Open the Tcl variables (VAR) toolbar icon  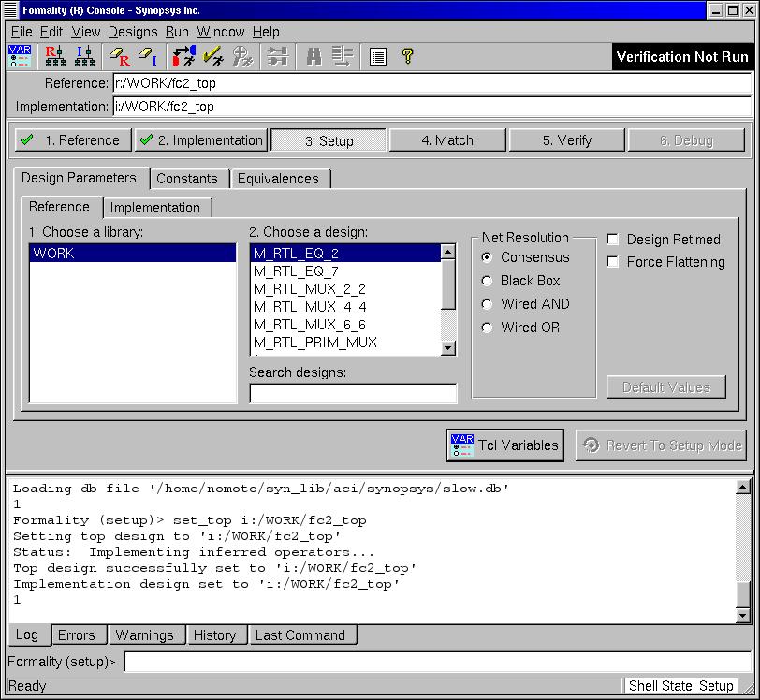20,56
